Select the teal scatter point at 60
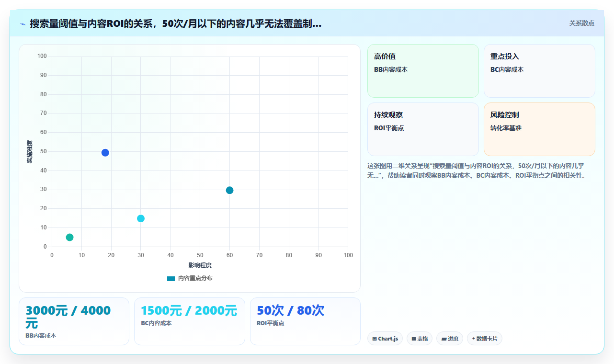The width and height of the screenshot is (614, 364). pyautogui.click(x=229, y=190)
